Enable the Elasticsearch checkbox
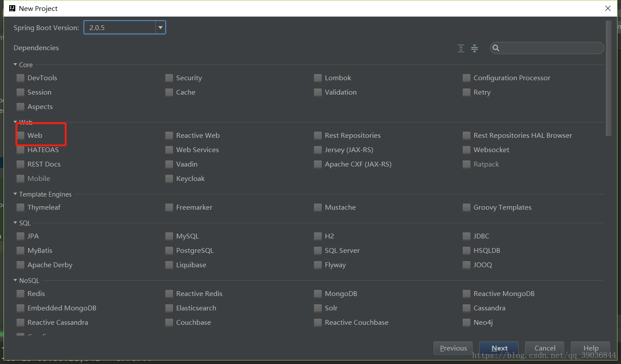Image resolution: width=621 pixels, height=364 pixels. (169, 308)
